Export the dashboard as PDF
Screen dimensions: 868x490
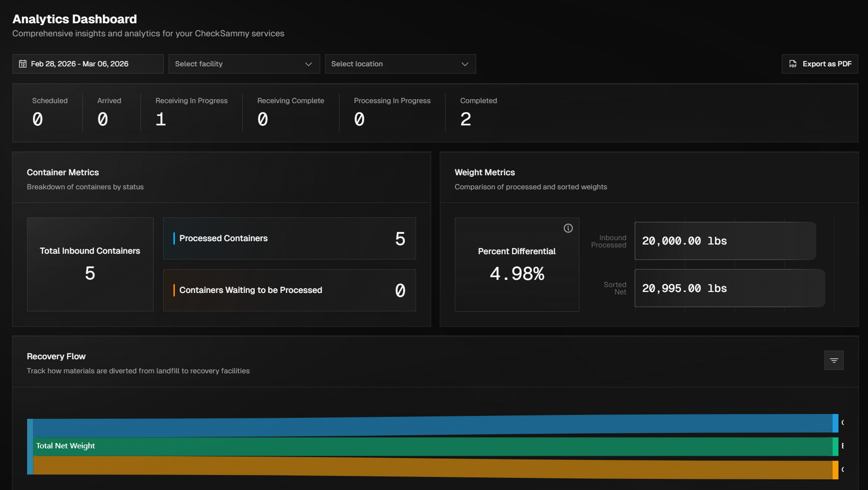pyautogui.click(x=820, y=64)
